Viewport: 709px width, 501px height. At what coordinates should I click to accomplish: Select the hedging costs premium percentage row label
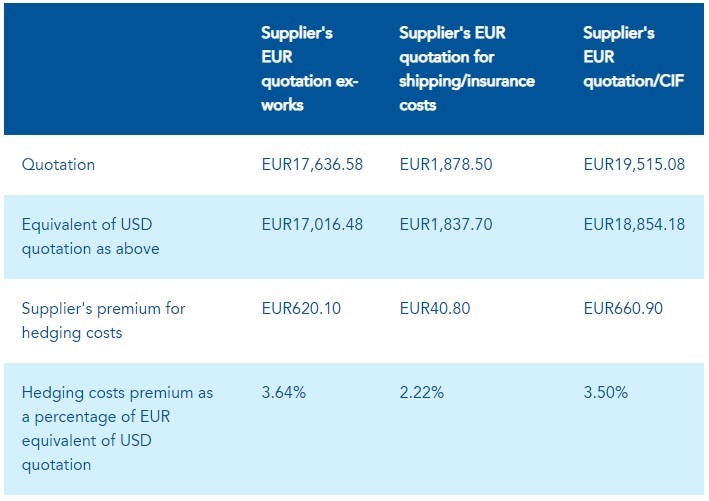coord(117,428)
